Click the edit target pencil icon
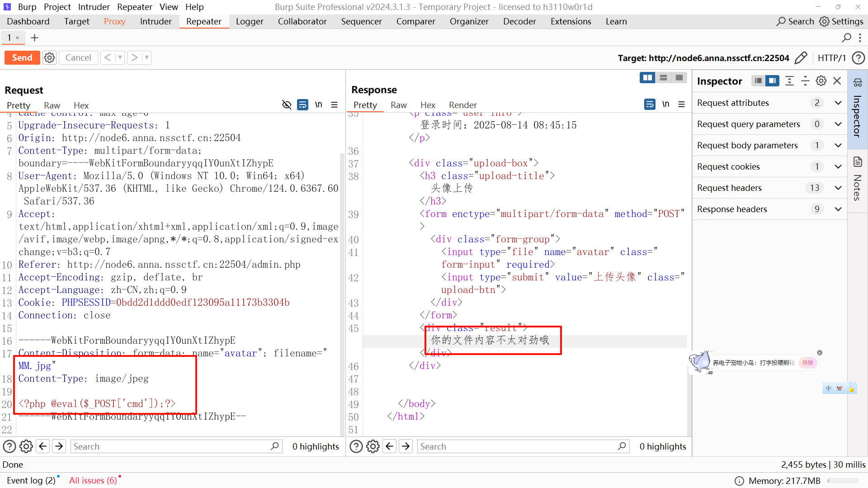868x488 pixels. pos(801,58)
